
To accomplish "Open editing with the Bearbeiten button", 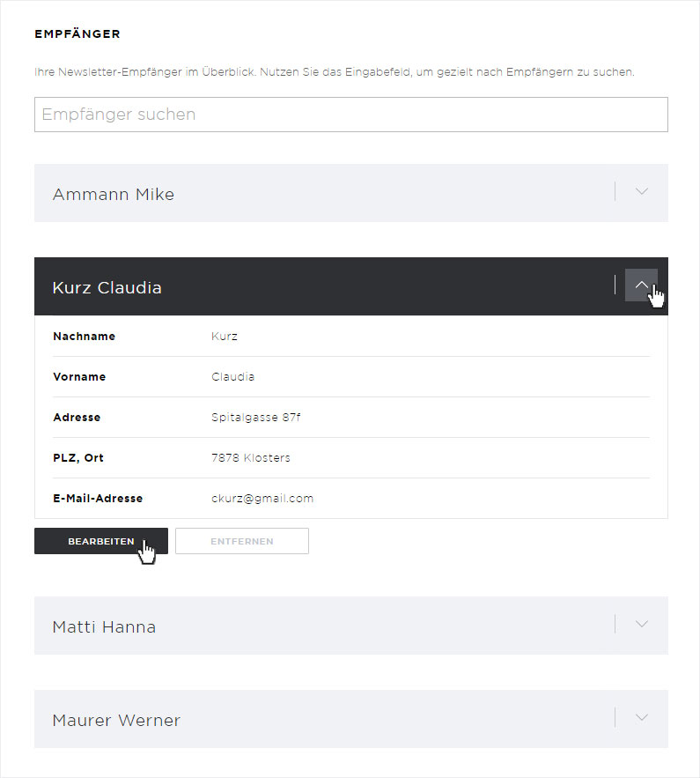I will click(101, 541).
